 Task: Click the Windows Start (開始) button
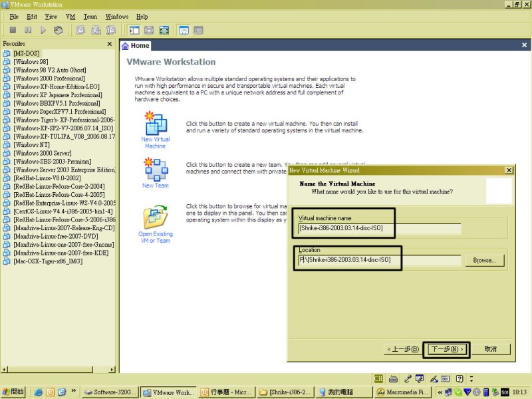13,392
